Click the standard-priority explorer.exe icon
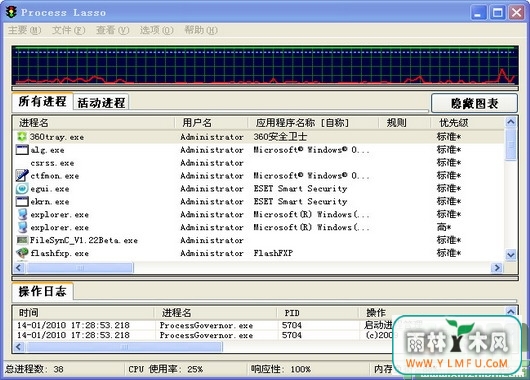Viewport: 530px width, 380px height. [22, 214]
